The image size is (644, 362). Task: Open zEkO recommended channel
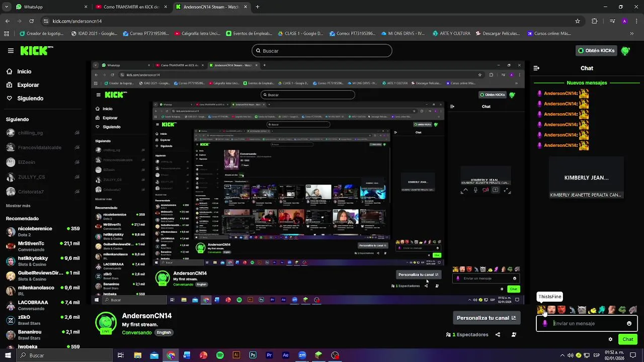43,320
